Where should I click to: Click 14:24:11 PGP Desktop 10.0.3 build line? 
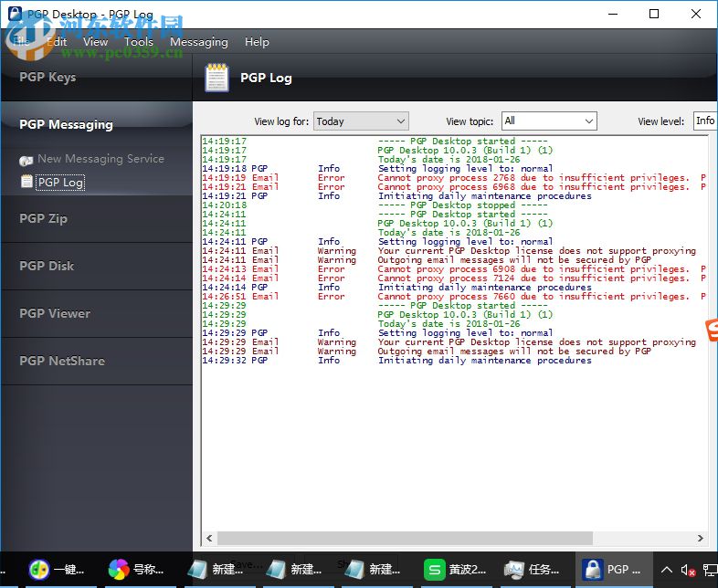pyautogui.click(x=377, y=224)
